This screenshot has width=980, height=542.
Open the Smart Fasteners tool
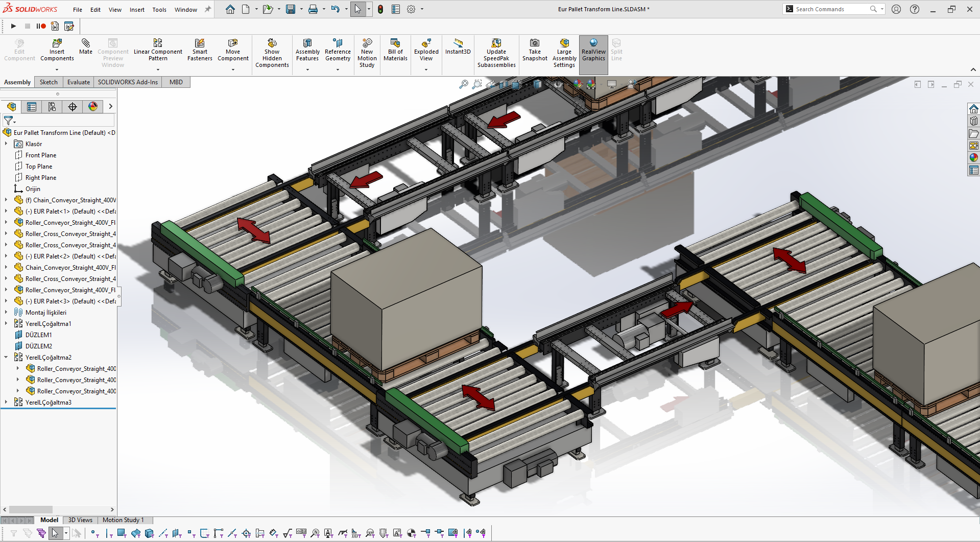[x=200, y=43]
